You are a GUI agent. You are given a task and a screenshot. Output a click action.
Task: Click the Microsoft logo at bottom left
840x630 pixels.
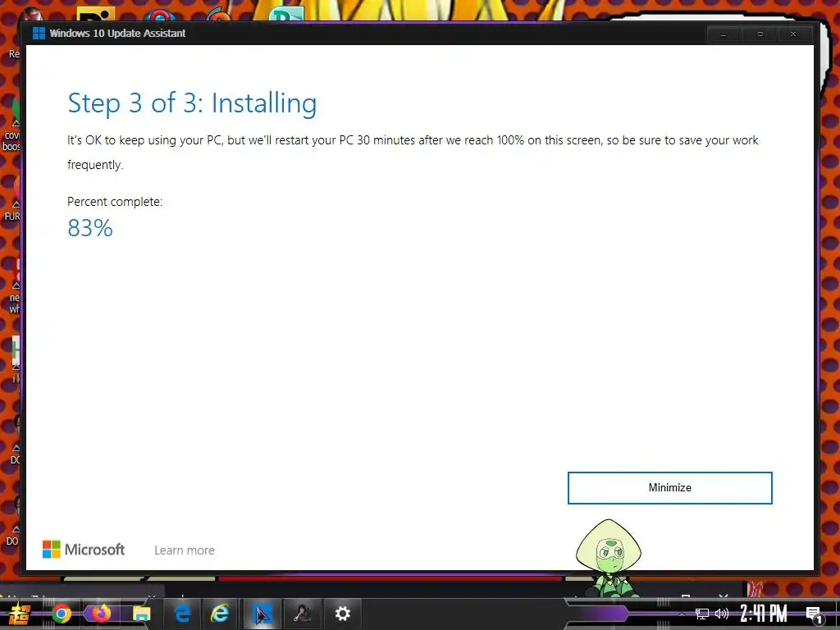click(x=84, y=550)
